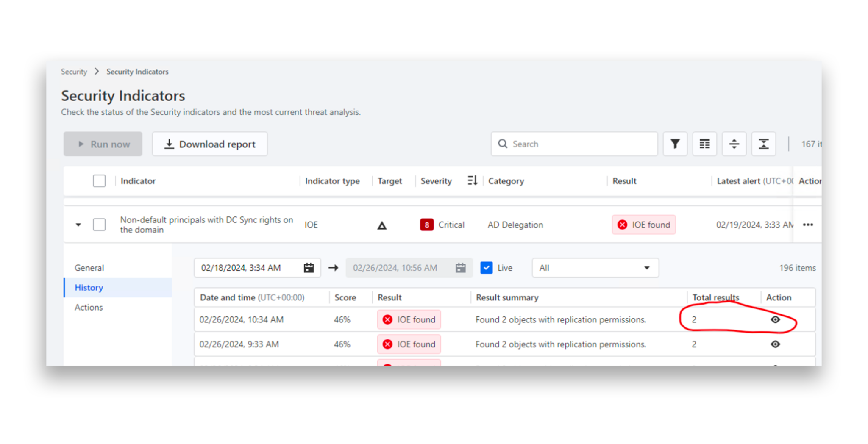This screenshot has height=444, width=868.
Task: Navigate back via the Security breadcrumb link
Action: (74, 71)
